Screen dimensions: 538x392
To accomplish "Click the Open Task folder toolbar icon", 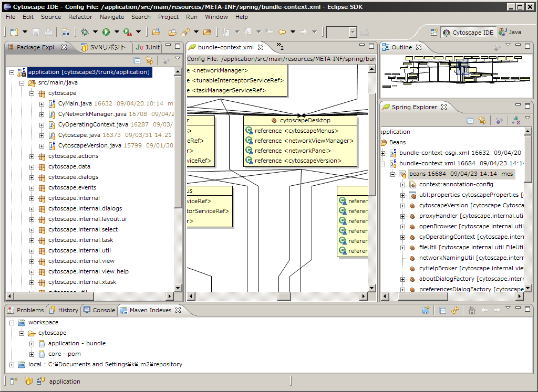I will (x=172, y=32).
